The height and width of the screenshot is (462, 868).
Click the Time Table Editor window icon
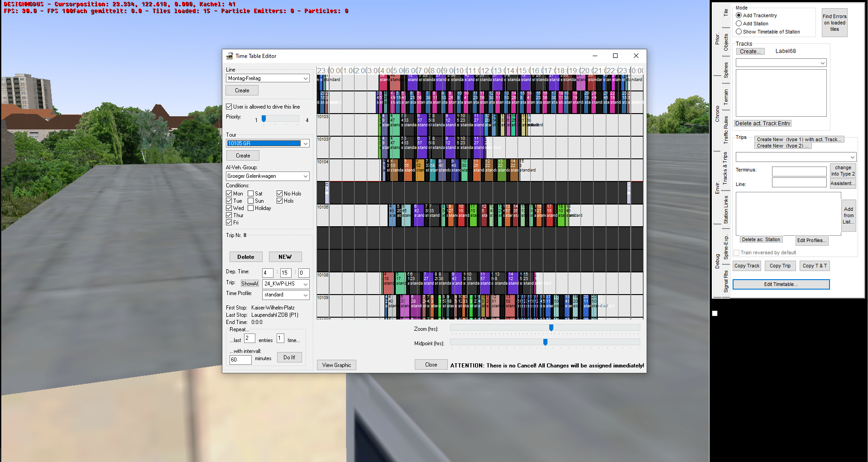coord(230,56)
